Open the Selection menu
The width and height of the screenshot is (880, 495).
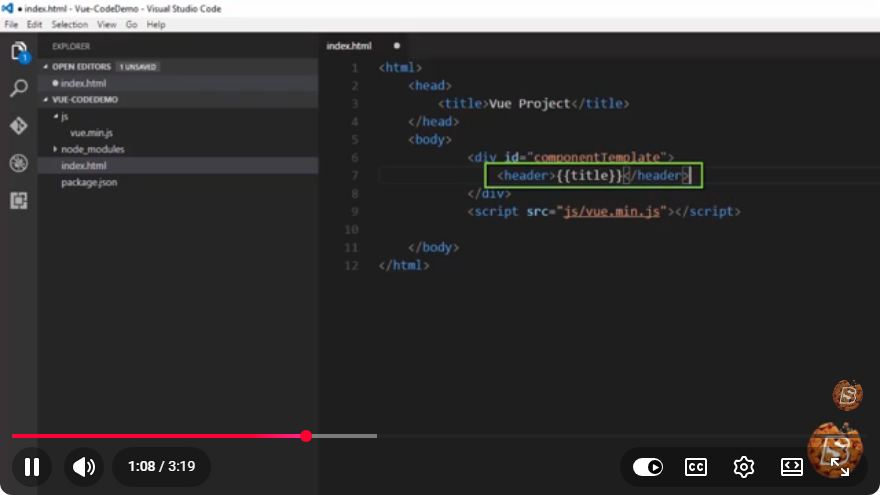pyautogui.click(x=70, y=25)
